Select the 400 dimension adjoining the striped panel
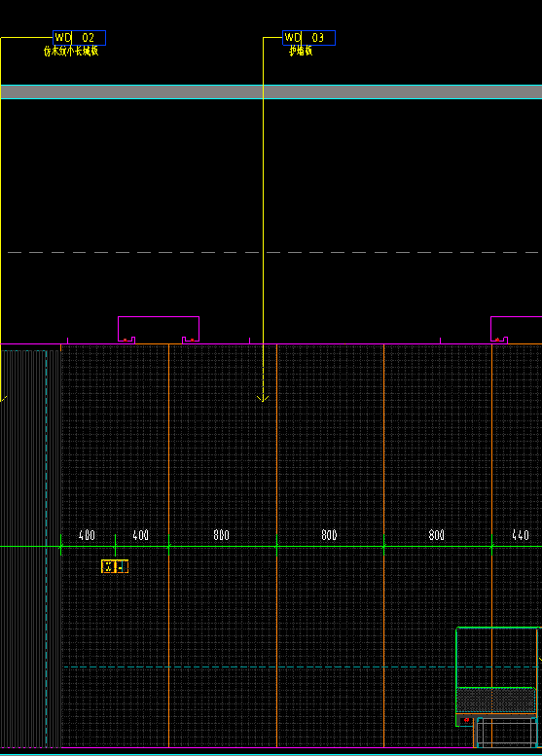 click(x=87, y=535)
